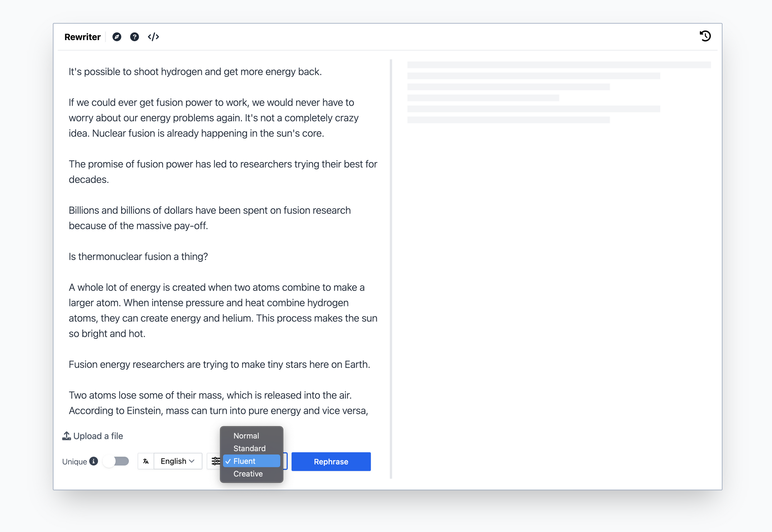This screenshot has height=532, width=772.
Task: Select Fluent from the mode list
Action: click(251, 461)
